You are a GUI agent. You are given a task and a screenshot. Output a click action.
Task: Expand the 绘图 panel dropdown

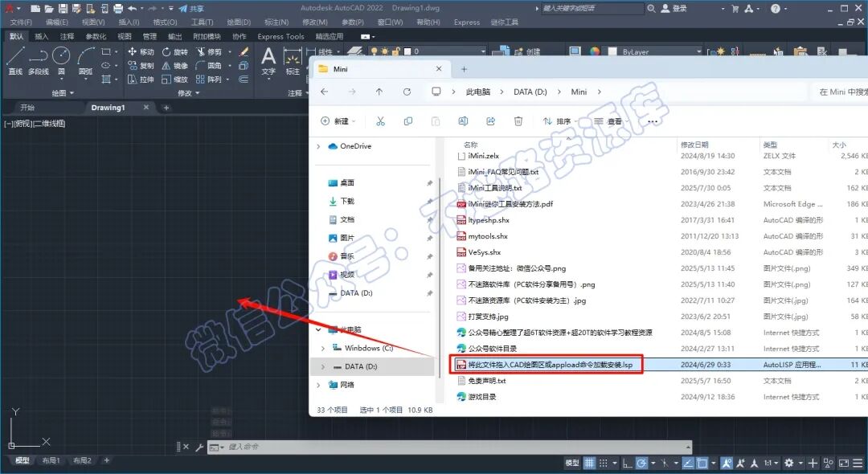tap(63, 93)
